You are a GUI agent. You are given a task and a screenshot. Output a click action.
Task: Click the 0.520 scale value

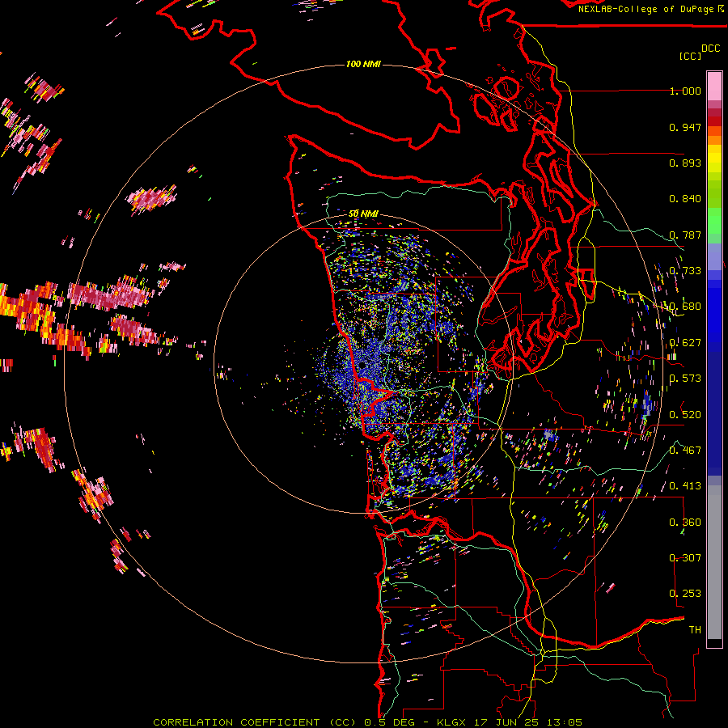[x=685, y=415]
